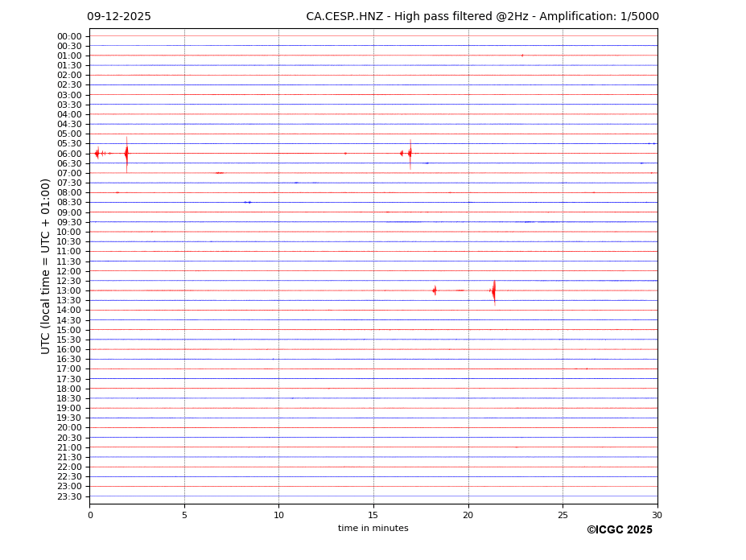
Task: Click the red seismic event on the 06:00 trace near minute 17
Action: coord(410,153)
